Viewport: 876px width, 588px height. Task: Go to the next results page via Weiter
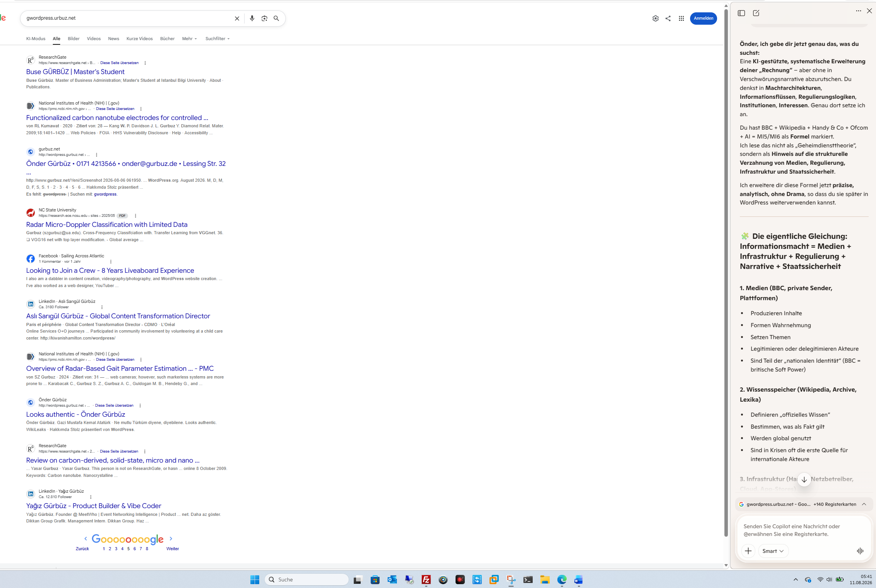pyautogui.click(x=172, y=549)
